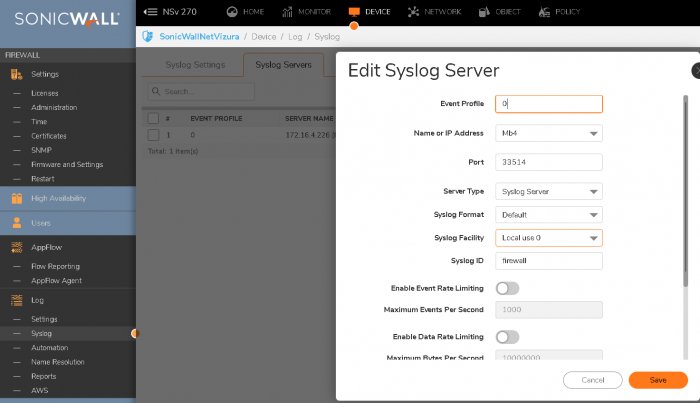Image resolution: width=700 pixels, height=403 pixels.
Task: Open Restart in the sidebar
Action: (42, 179)
